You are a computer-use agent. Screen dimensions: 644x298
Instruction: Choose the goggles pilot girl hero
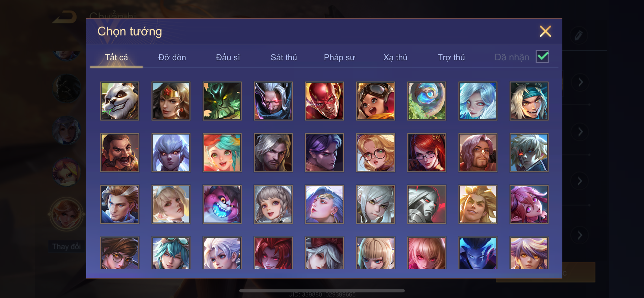tap(376, 101)
